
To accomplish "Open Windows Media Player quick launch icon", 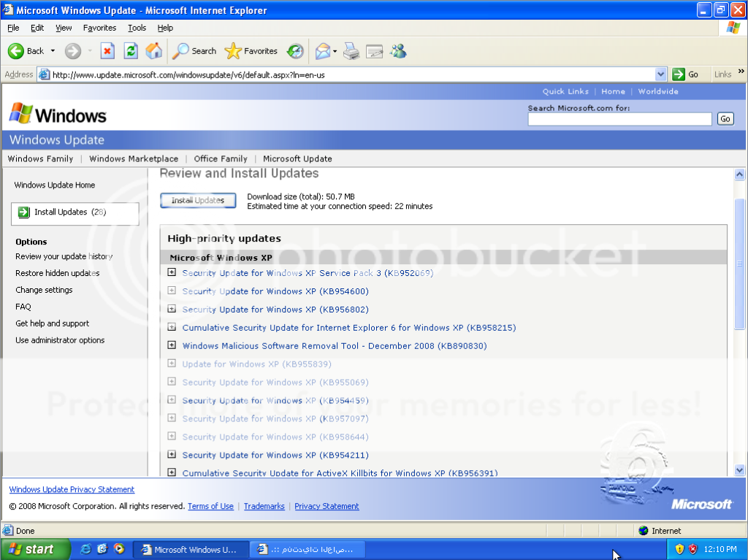I will click(x=119, y=549).
